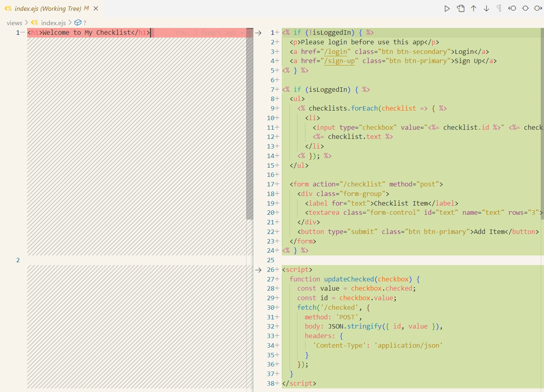Place cursor in the Welcome to My Checklist heading
Screen dimensions: 544x392
click(x=89, y=33)
